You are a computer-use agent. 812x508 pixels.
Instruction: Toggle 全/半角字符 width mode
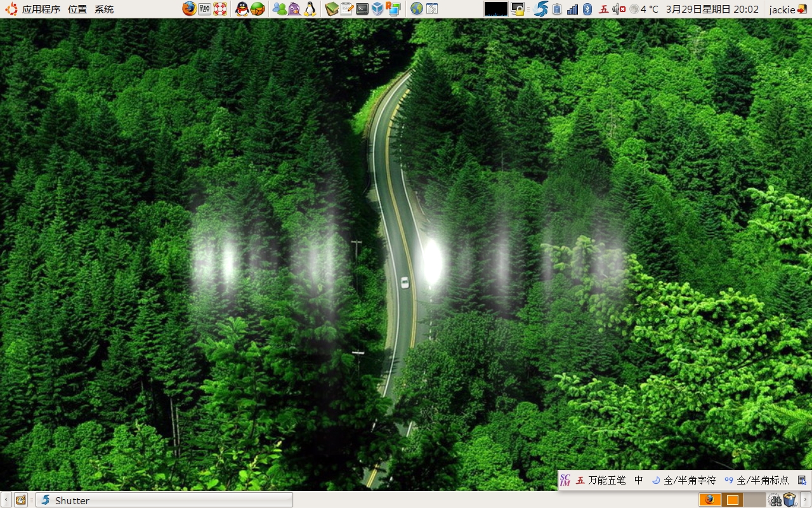(684, 480)
